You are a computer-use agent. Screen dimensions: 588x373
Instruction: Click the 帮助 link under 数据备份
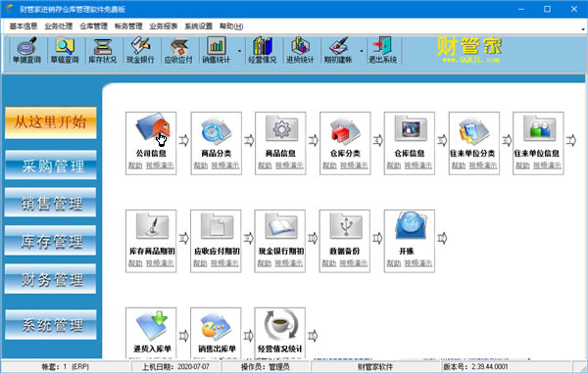coord(329,263)
